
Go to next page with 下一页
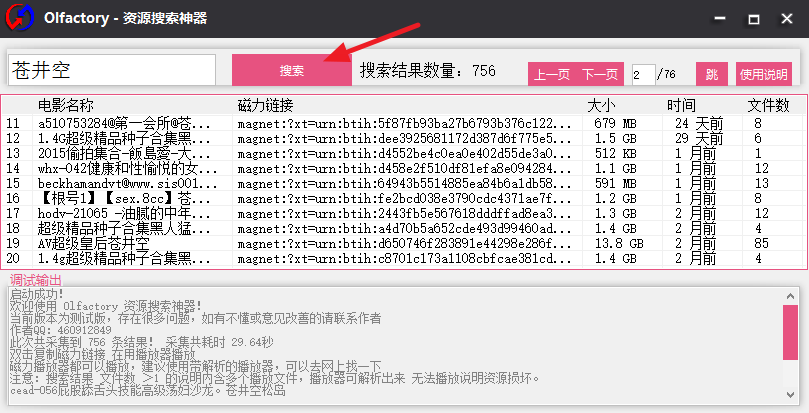(600, 74)
